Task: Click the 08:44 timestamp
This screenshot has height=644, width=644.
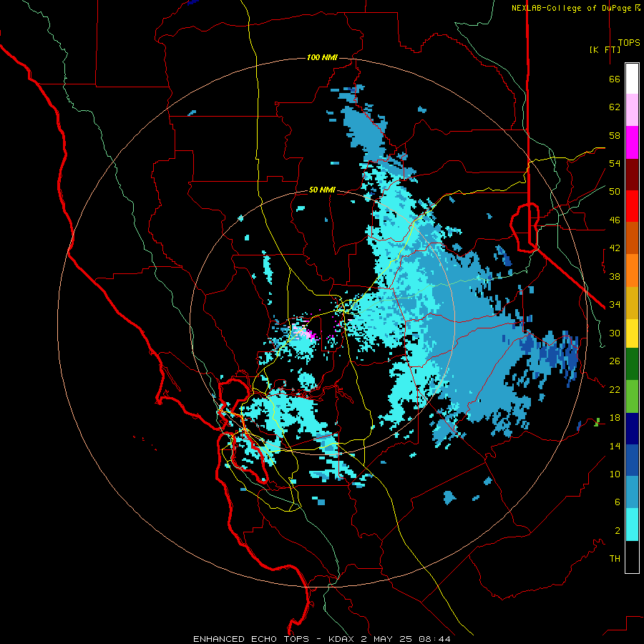Action: (x=434, y=639)
